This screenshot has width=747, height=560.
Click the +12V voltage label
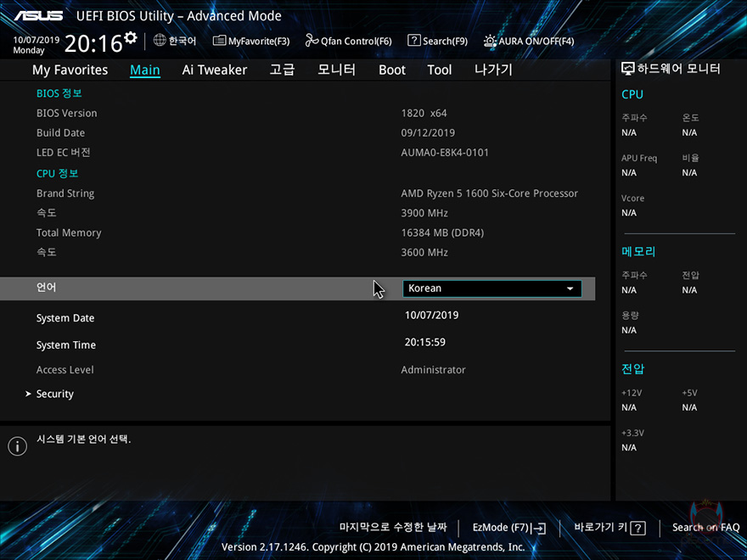(632, 394)
